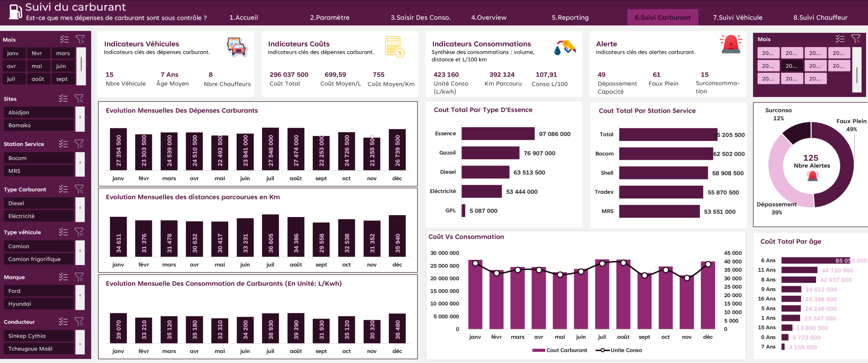Image resolution: width=868 pixels, height=363 pixels.
Task: Clear filter icon on Sites slicer
Action: coord(79,99)
